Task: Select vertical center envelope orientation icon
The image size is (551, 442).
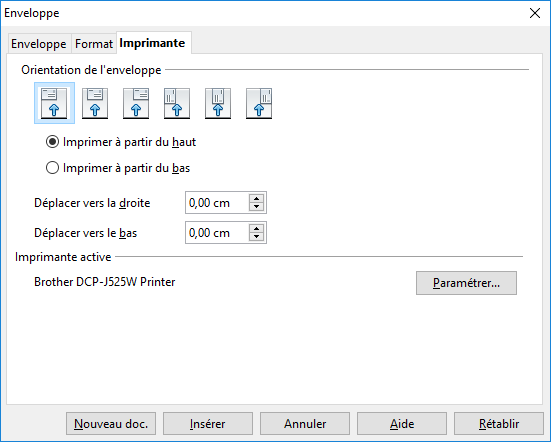Action: 218,103
